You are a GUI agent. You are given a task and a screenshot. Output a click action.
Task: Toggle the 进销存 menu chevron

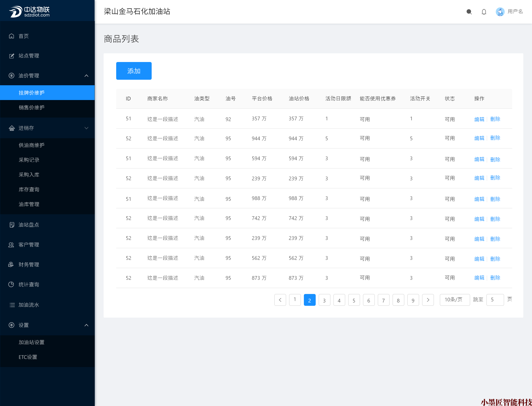pos(86,128)
